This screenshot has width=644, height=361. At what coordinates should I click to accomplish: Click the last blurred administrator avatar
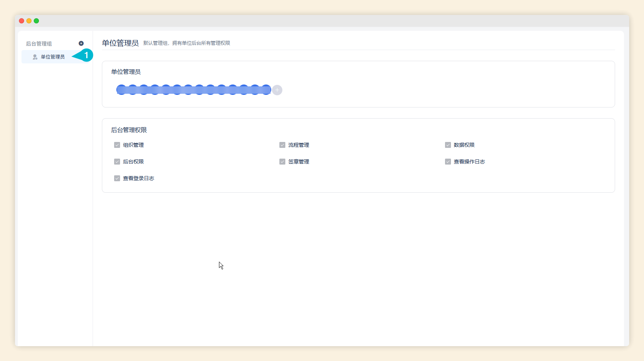click(266, 90)
